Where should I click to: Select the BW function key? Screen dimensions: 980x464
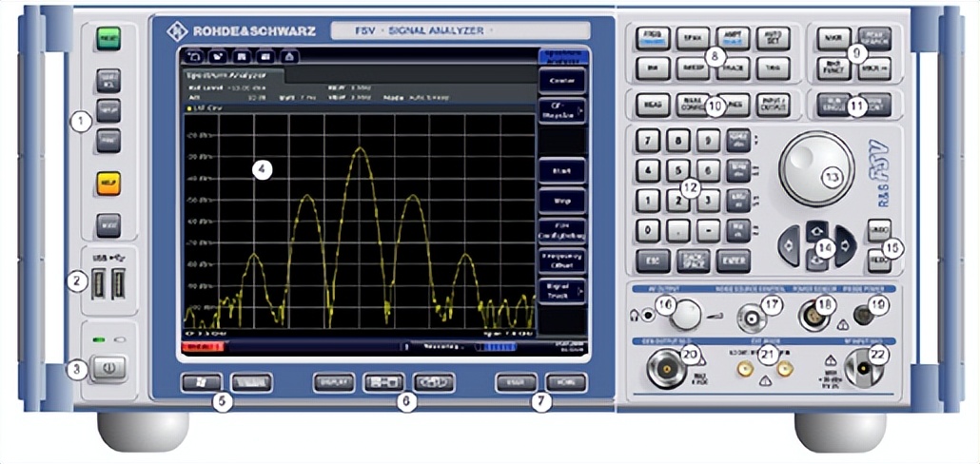pos(653,68)
